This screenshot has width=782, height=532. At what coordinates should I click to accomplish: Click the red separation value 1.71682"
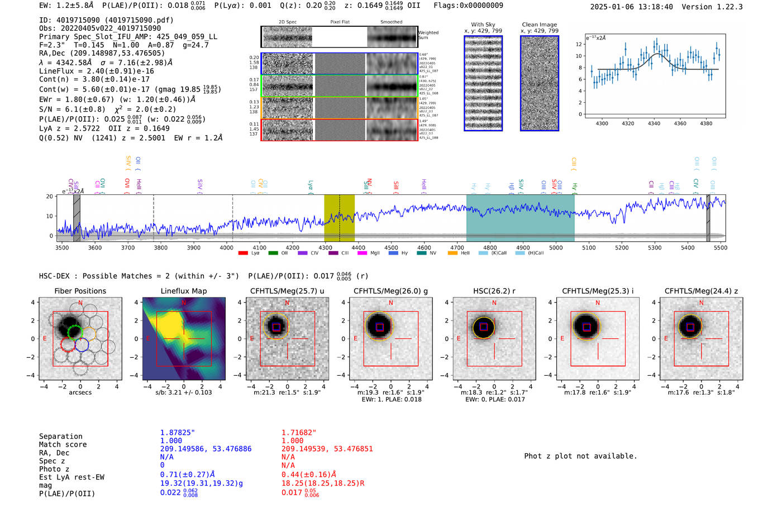(x=299, y=433)
